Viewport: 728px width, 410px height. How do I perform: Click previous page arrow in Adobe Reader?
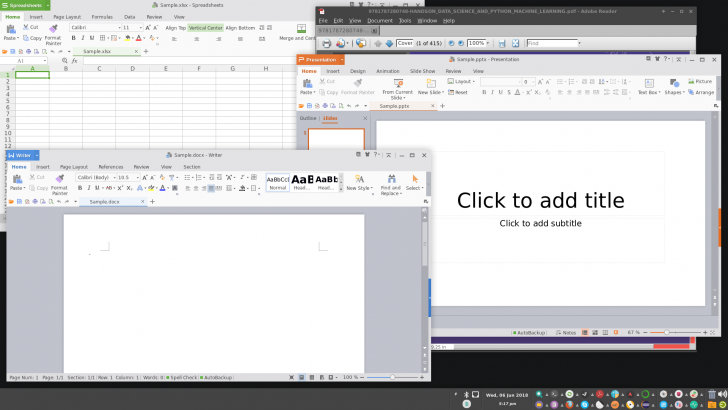click(x=378, y=43)
